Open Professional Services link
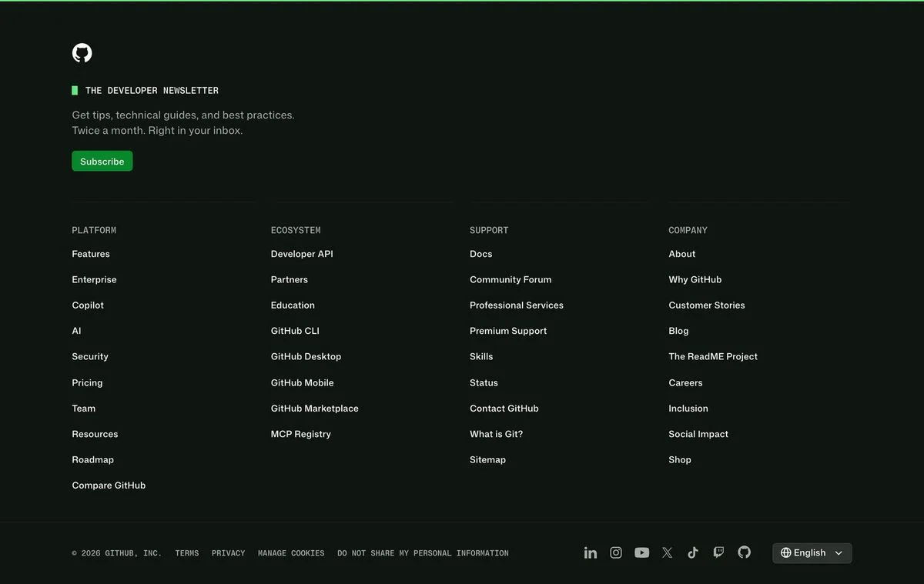Image resolution: width=924 pixels, height=584 pixels. (517, 305)
